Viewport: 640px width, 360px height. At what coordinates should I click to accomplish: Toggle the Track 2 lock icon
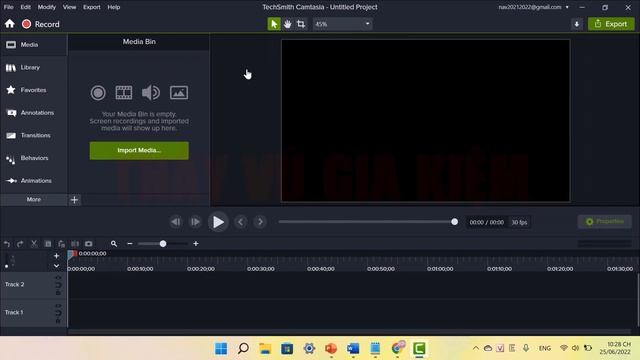(x=58, y=292)
